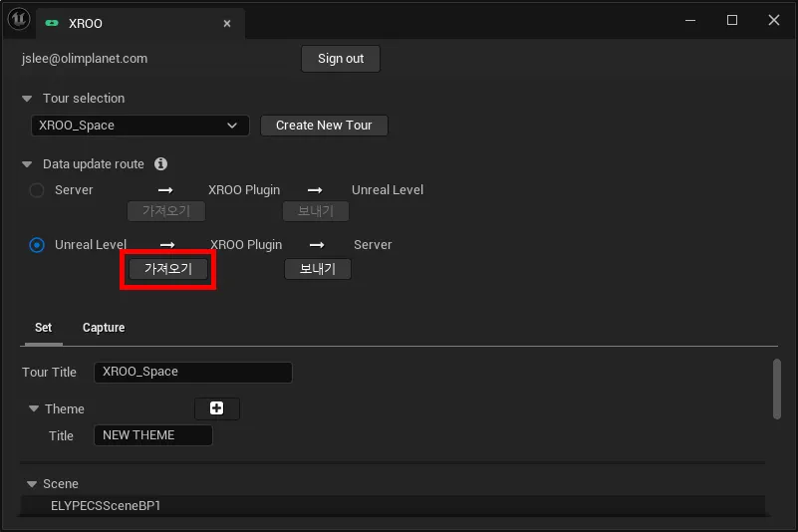
Task: Click the green XROO tab icon
Action: click(52, 23)
